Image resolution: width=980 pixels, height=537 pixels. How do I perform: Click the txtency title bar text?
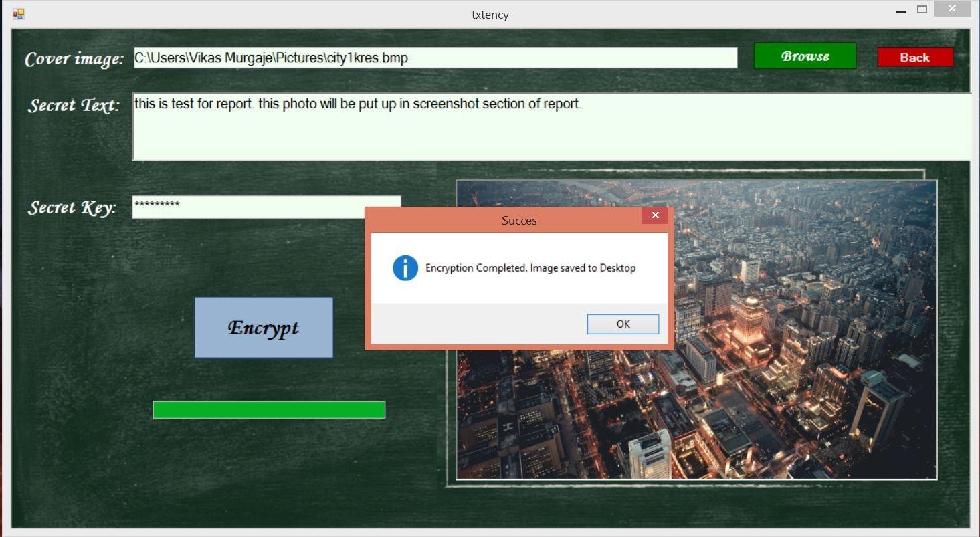490,14
